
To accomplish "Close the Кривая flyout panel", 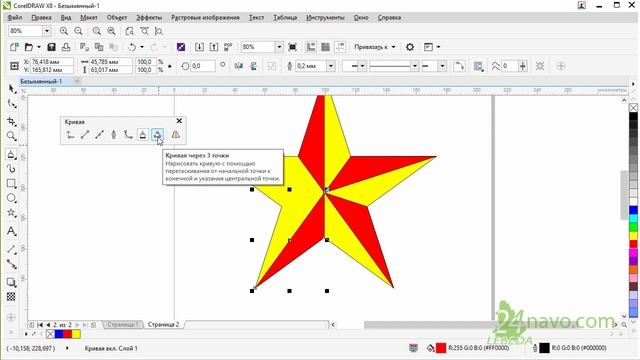I will (x=179, y=121).
